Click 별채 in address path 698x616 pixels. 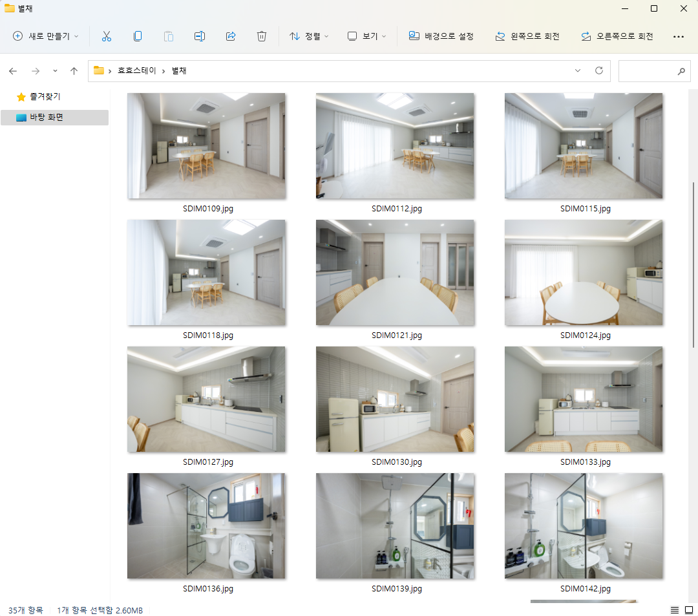tap(179, 70)
